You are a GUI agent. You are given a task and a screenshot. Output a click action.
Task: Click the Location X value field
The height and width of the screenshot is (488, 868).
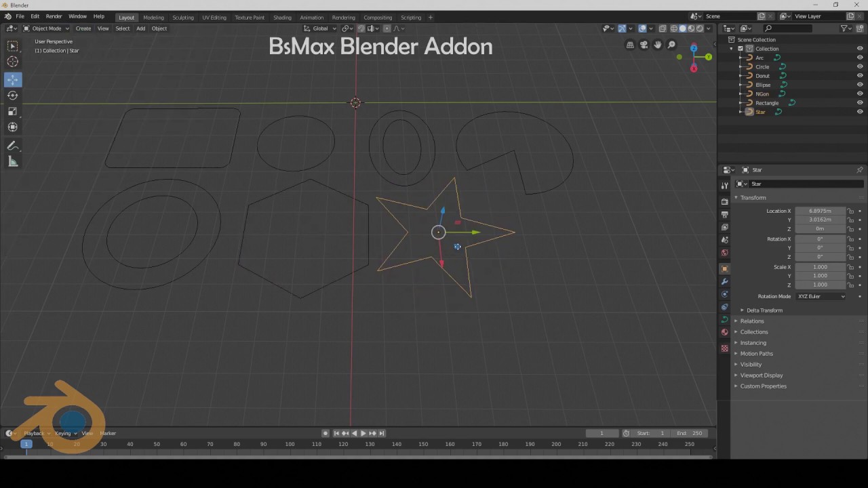820,211
